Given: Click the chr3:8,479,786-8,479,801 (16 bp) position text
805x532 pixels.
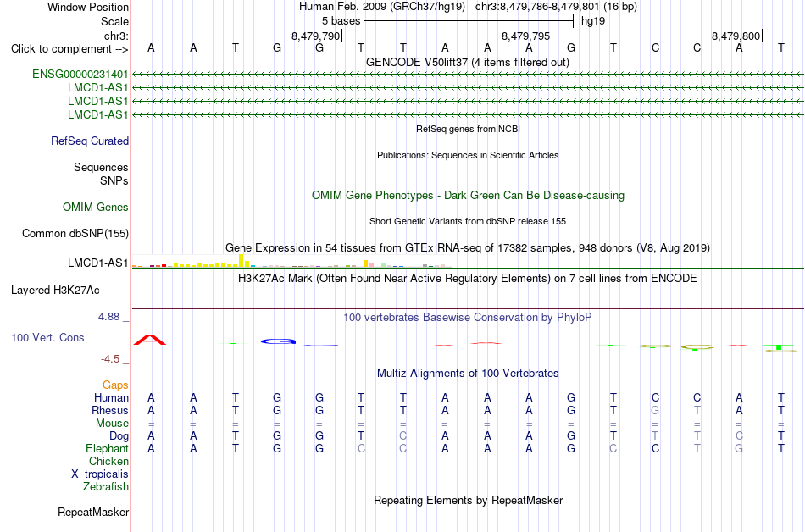Looking at the screenshot, I should (556, 7).
